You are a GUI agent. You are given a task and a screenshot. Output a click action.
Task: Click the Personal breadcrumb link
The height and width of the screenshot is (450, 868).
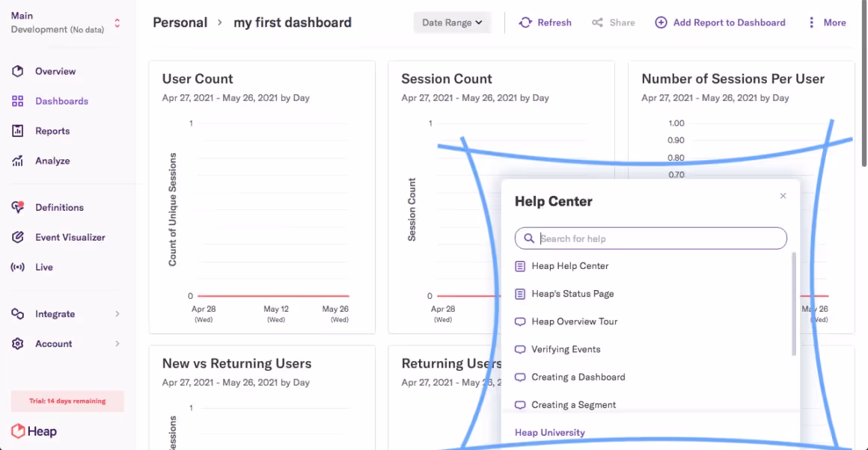tap(180, 22)
